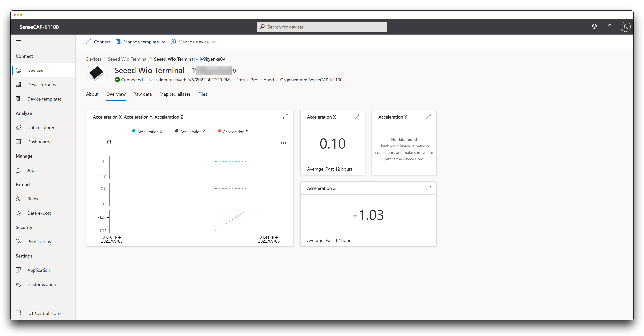The image size is (644, 336).
Task: Click the Rules lightning icon
Action: pos(18,198)
